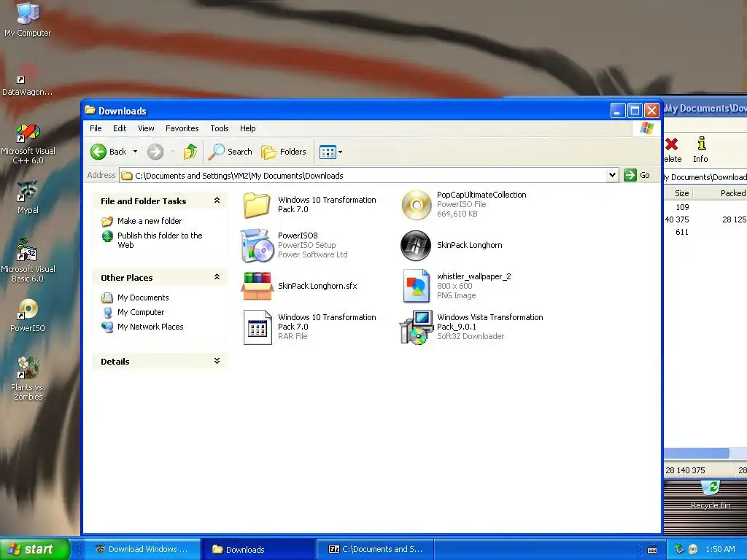Open the My Computer desktop icon
This screenshot has width=747, height=560.
pyautogui.click(x=28, y=19)
